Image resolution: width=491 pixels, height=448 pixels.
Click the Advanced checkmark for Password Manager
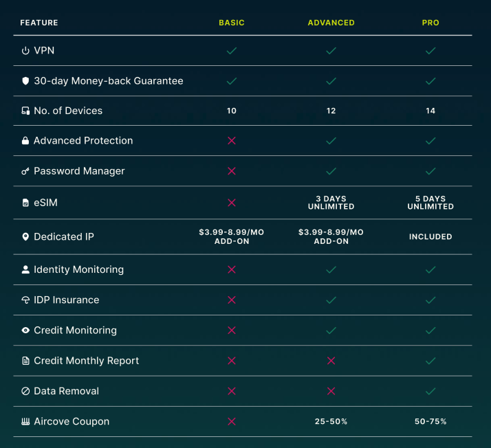click(x=331, y=171)
